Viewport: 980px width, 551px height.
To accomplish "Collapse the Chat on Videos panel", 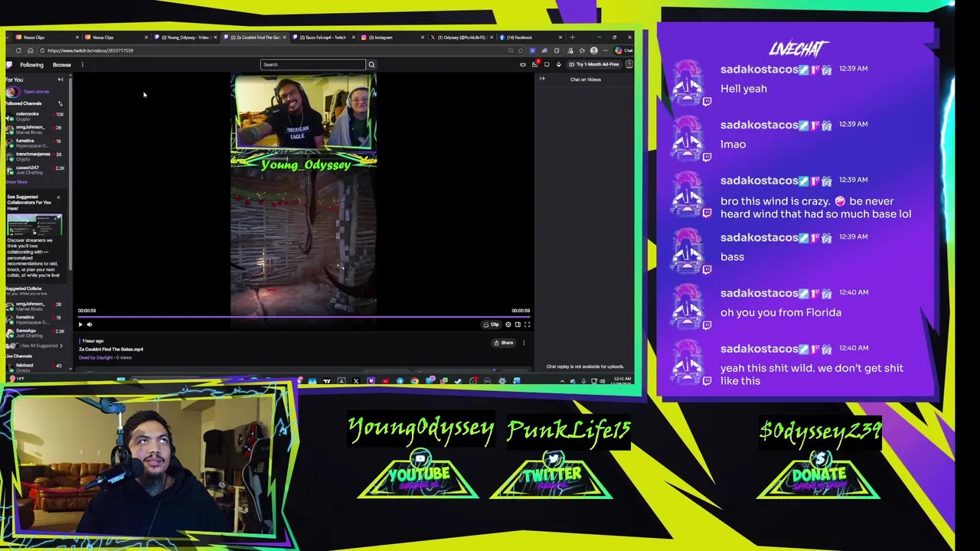I will 542,79.
